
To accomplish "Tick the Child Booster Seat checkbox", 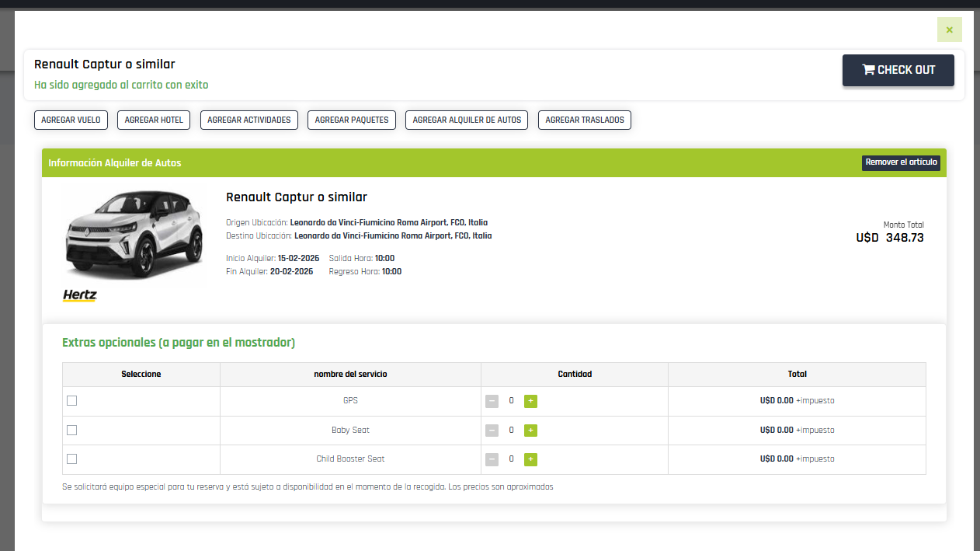I will [72, 459].
